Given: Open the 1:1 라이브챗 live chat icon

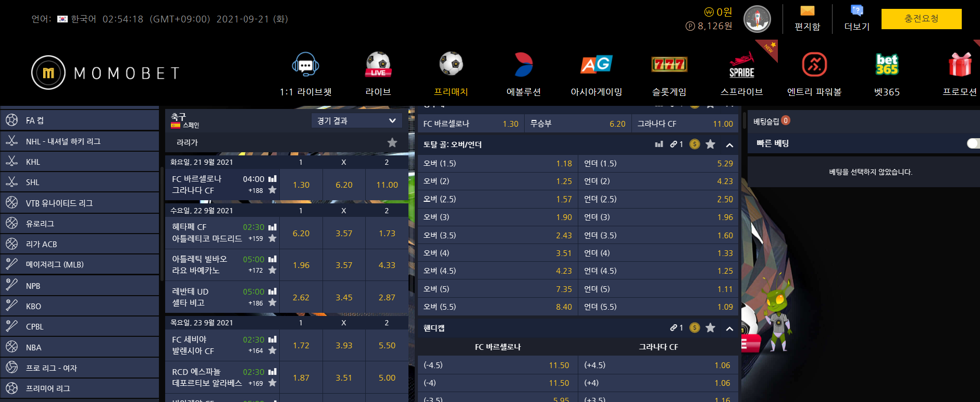Looking at the screenshot, I should (305, 65).
